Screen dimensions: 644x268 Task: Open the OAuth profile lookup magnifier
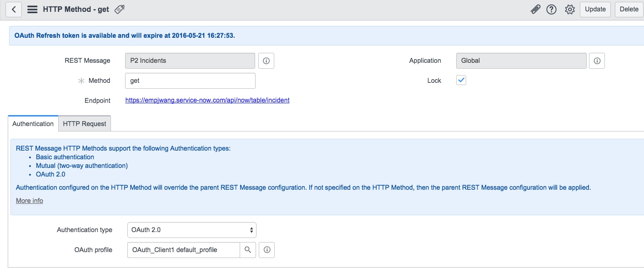[x=248, y=250]
